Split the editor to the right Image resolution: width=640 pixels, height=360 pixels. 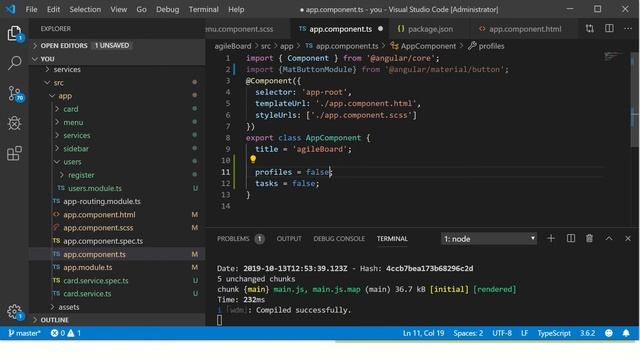[x=609, y=29]
